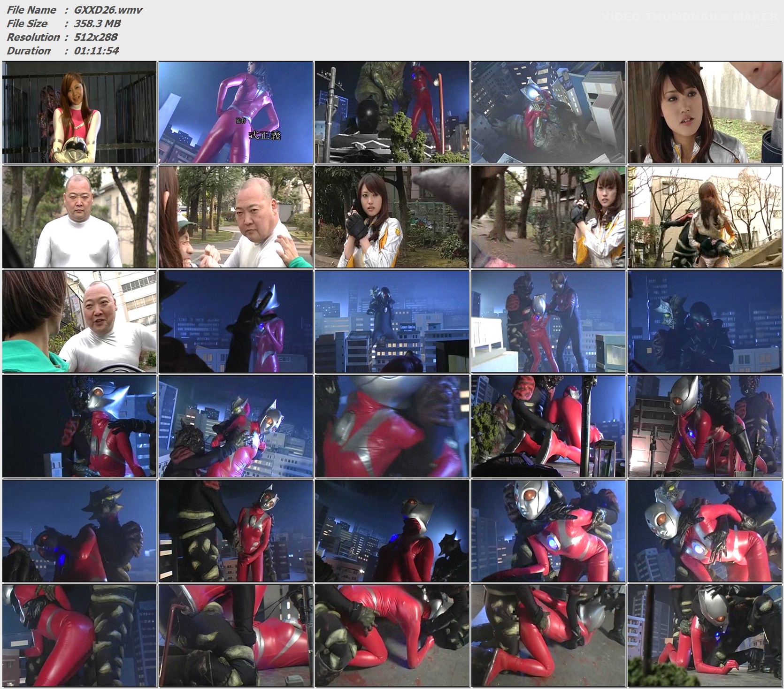
Task: Select thumbnail of hero held beside white railing
Action: [x=548, y=322]
